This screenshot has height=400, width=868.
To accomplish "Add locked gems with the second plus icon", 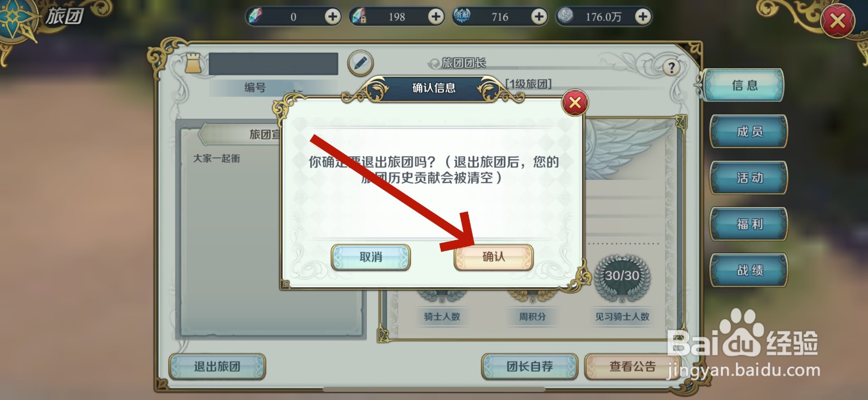I will 436,16.
